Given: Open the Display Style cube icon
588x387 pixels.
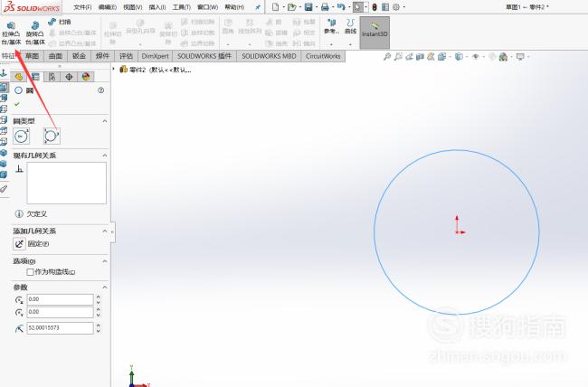Looking at the screenshot, I should [459, 57].
